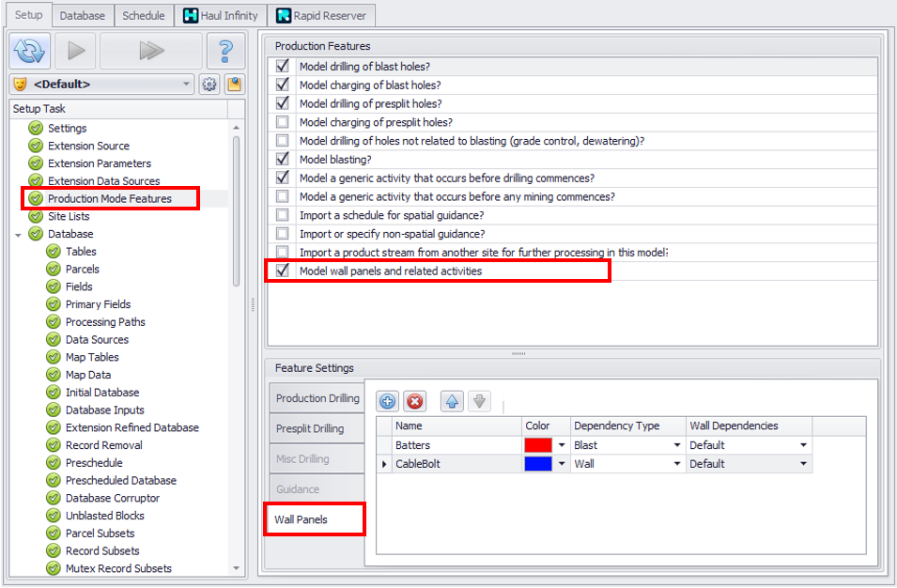Click the green check icon beside Map Data
Viewport: 897px width, 588px height.
point(54,375)
